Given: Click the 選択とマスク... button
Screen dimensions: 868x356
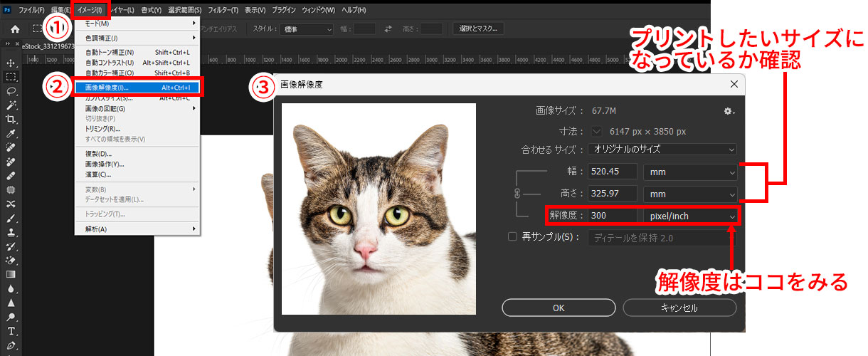Looking at the screenshot, I should tap(478, 29).
